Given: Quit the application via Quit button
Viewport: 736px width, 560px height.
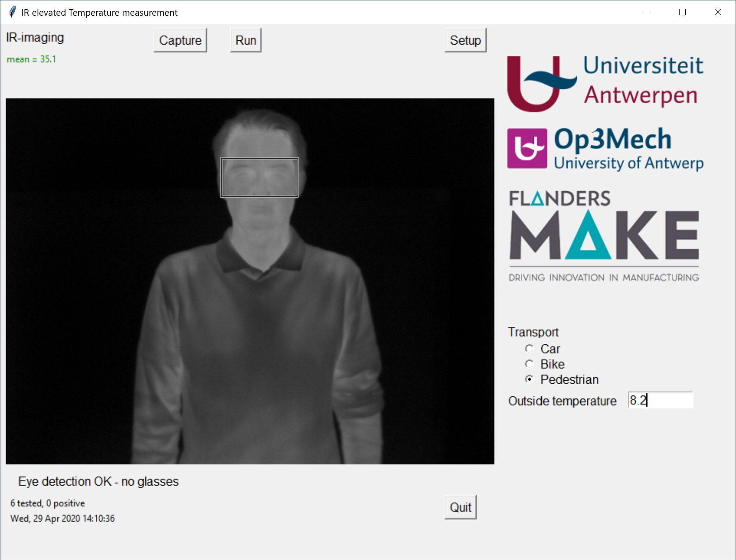Looking at the screenshot, I should point(460,507).
